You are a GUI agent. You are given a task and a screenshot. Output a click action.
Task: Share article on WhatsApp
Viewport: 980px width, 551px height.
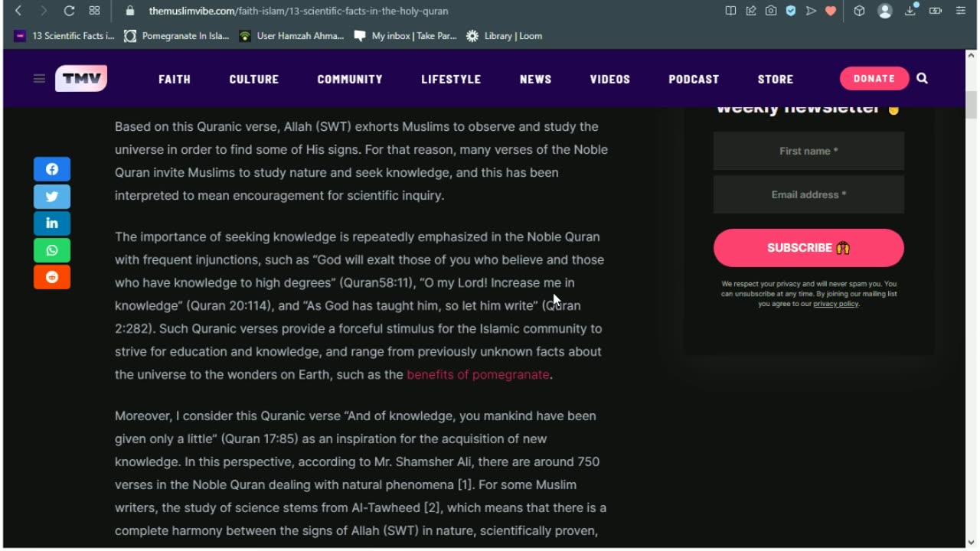[52, 249]
